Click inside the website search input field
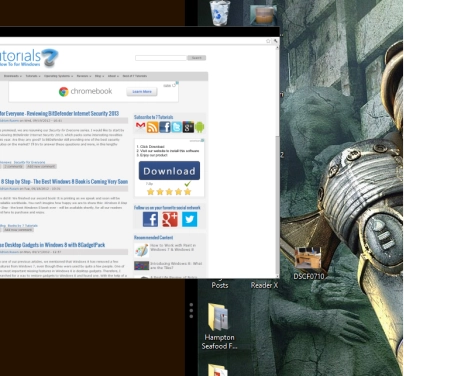468x376 pixels. [x=161, y=58]
